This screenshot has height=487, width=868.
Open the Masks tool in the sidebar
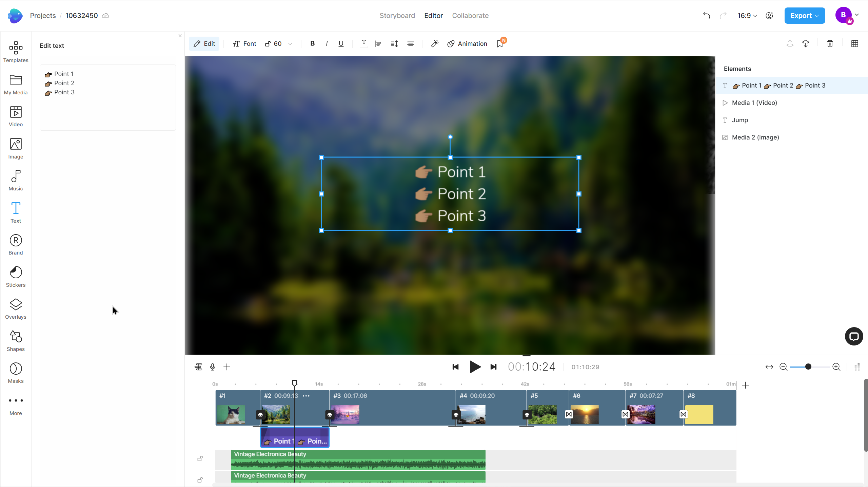[16, 373]
